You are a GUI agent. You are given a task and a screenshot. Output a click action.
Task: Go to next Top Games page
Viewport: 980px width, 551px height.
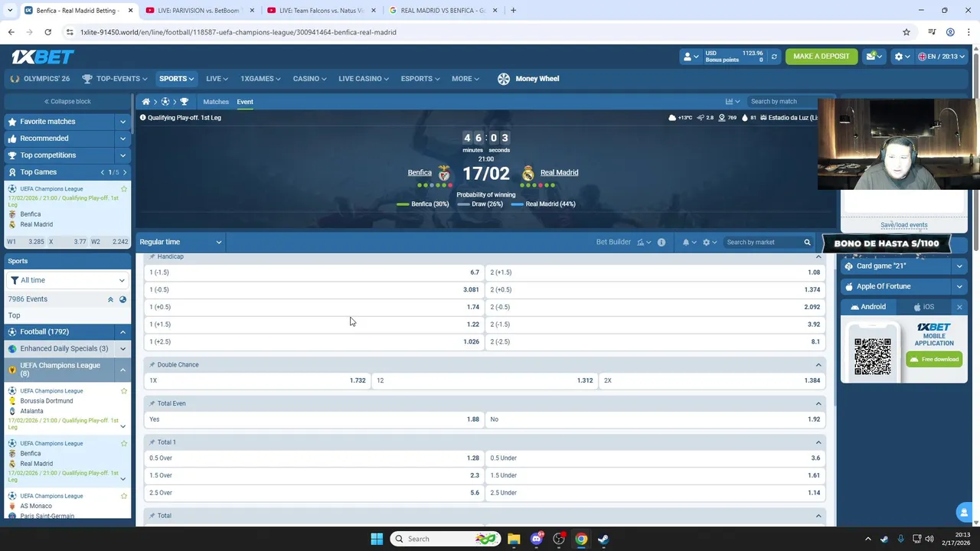(x=125, y=172)
